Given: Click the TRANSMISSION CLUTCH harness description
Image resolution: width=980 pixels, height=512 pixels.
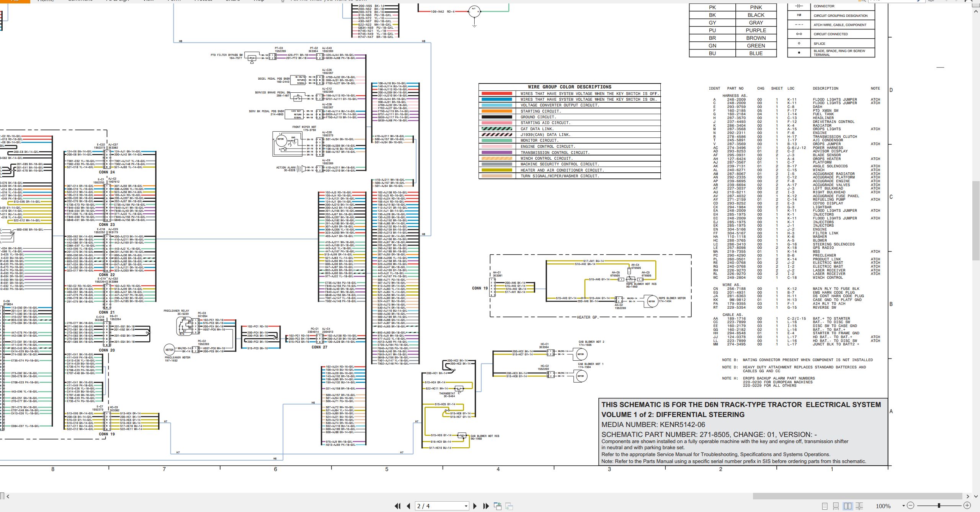Looking at the screenshot, I should tap(835, 137).
